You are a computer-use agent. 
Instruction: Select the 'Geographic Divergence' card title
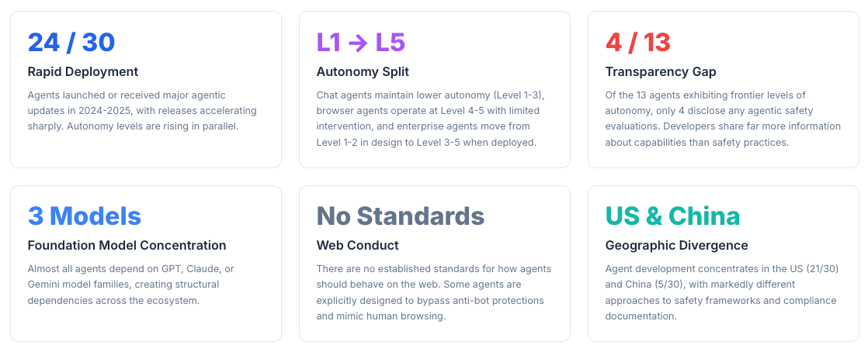click(x=676, y=246)
